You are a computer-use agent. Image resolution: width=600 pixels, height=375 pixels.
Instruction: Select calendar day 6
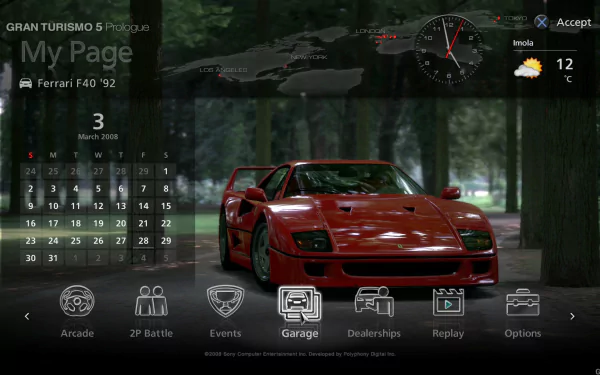[121, 189]
